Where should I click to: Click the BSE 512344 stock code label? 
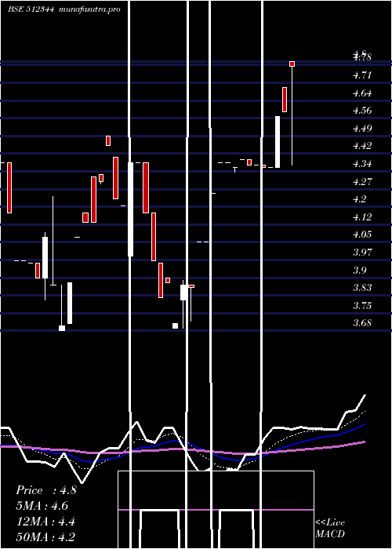31,9
